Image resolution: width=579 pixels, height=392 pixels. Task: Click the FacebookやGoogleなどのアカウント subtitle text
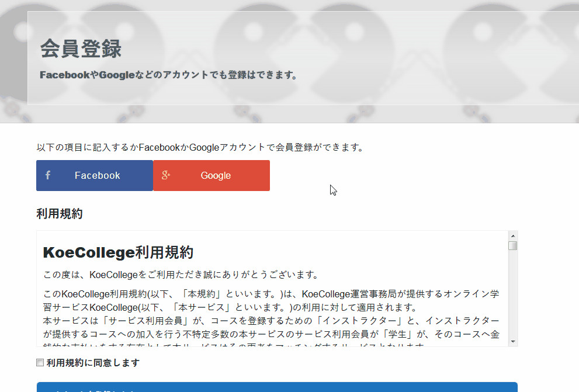pos(168,75)
